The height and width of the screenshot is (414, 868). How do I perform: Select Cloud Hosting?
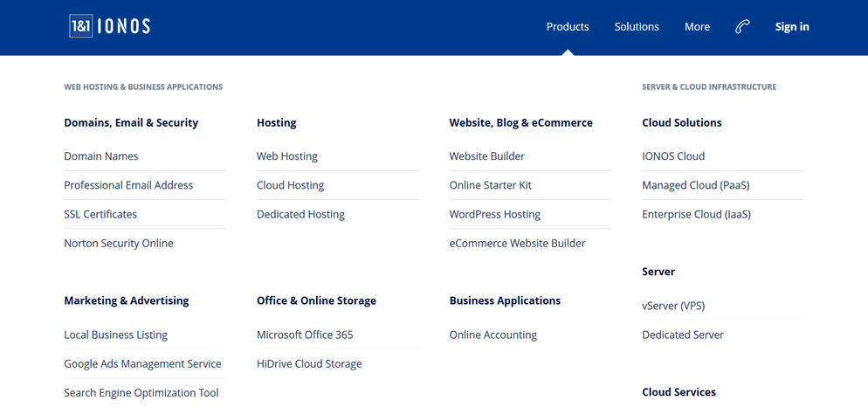click(290, 185)
